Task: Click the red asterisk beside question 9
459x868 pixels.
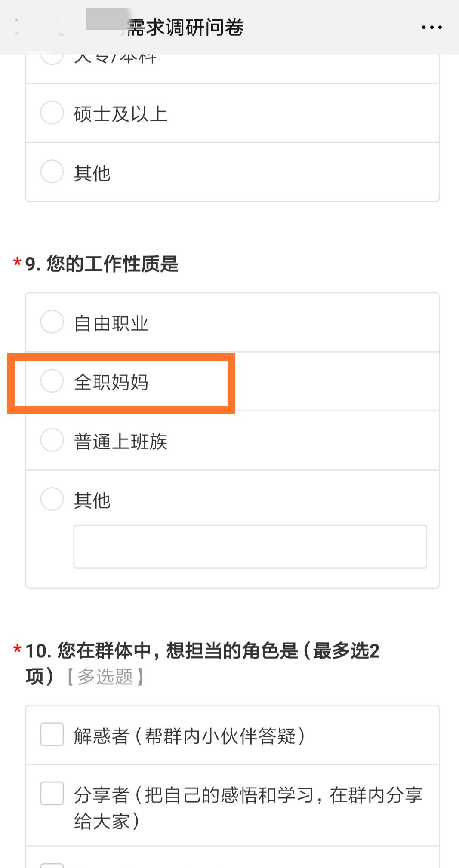Action: (17, 262)
